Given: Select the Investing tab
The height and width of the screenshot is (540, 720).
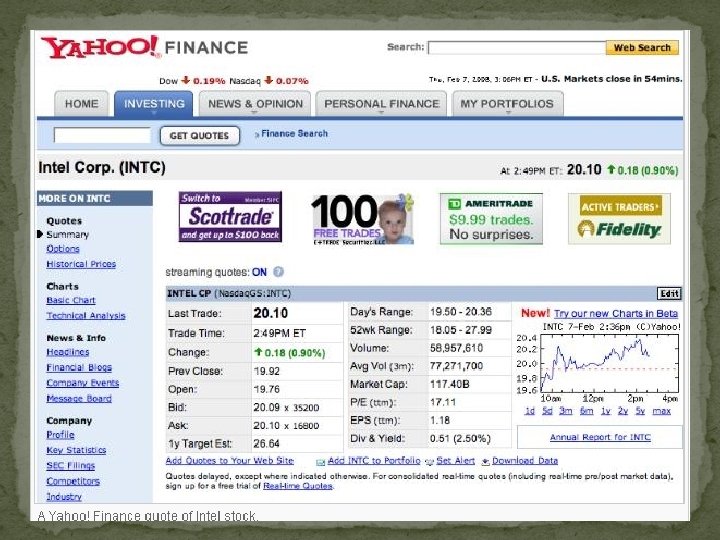Looking at the screenshot, I should [154, 104].
